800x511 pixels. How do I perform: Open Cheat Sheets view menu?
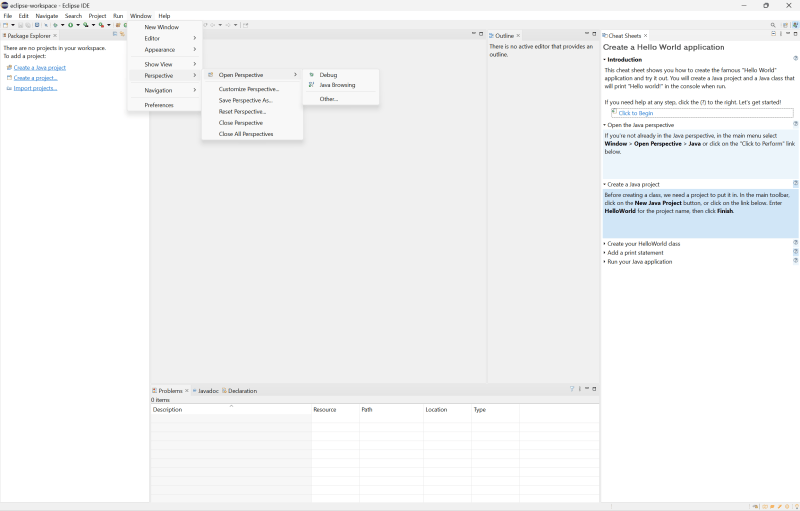pos(781,34)
